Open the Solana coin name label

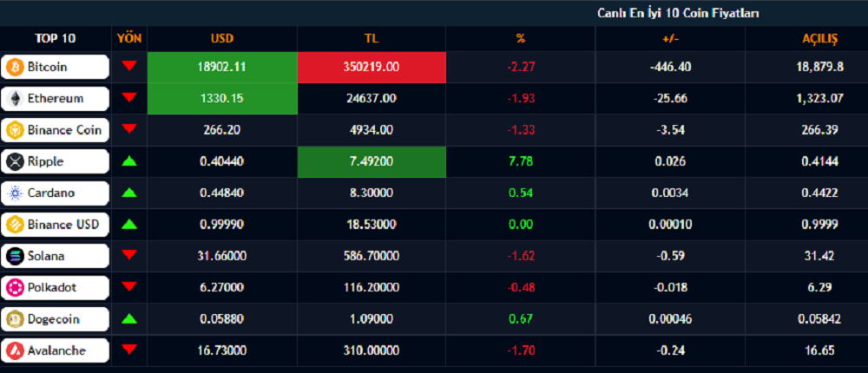click(x=46, y=256)
